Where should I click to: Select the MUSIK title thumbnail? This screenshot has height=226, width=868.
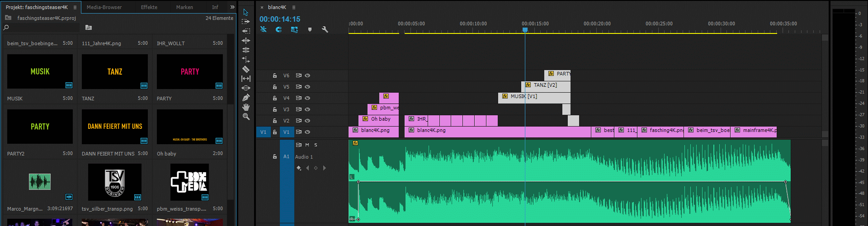pos(40,71)
